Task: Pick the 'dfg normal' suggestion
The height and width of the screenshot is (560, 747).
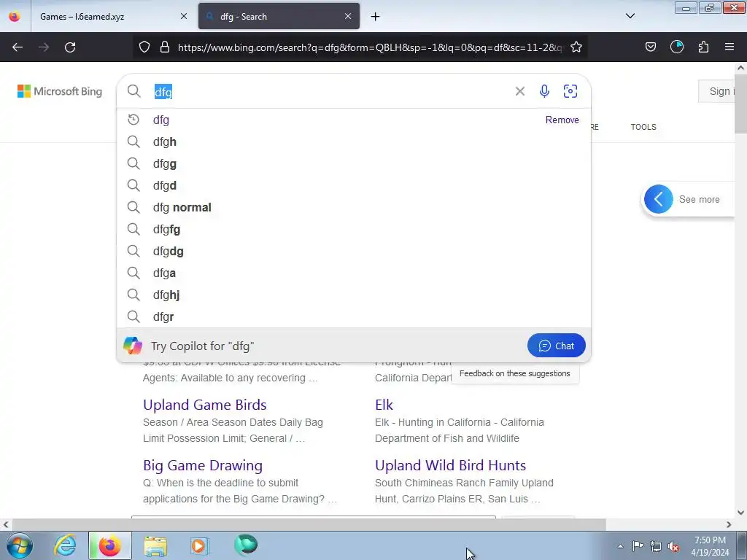Action: point(354,207)
